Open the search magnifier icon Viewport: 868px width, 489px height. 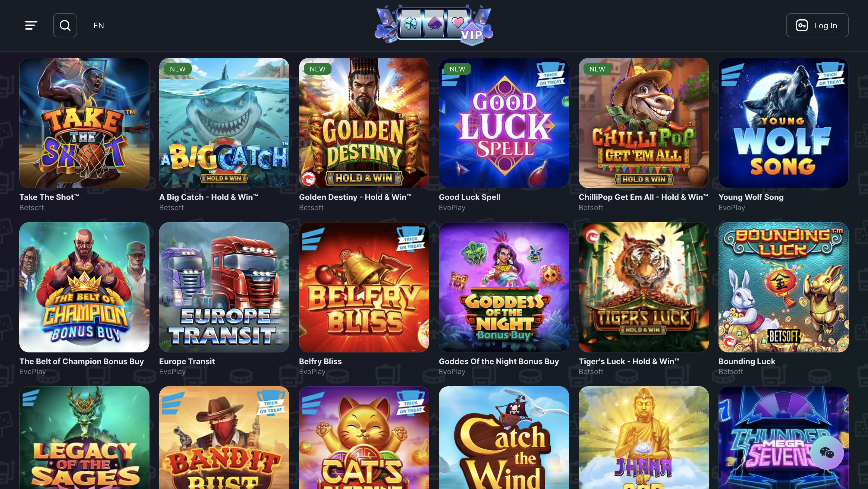point(65,25)
